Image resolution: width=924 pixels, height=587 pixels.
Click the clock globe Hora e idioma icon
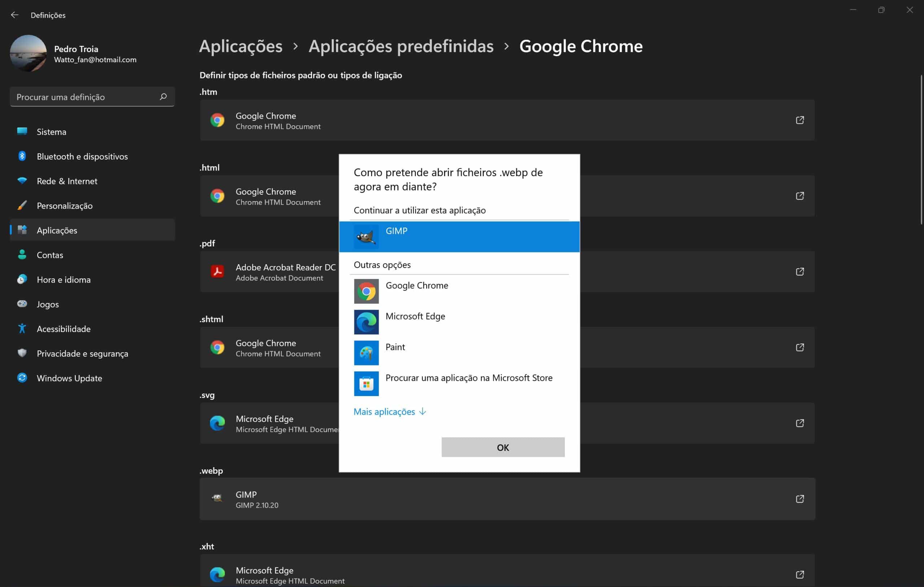tap(22, 279)
